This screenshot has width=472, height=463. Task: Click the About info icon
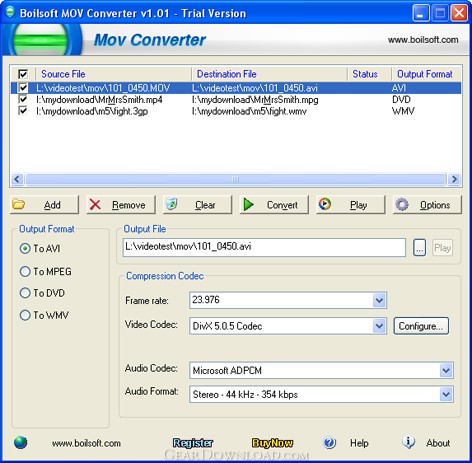coord(408,443)
